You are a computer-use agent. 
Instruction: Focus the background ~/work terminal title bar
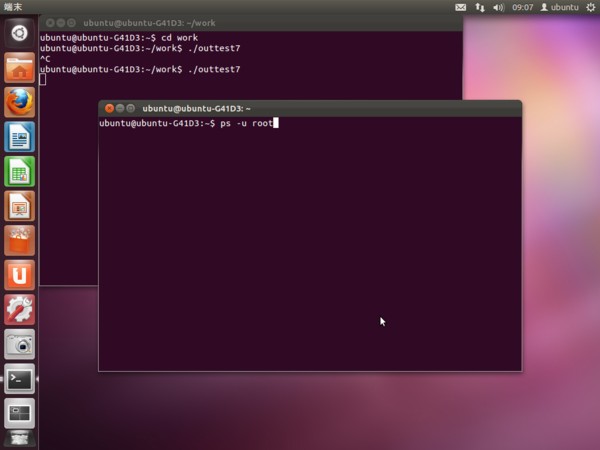point(250,22)
